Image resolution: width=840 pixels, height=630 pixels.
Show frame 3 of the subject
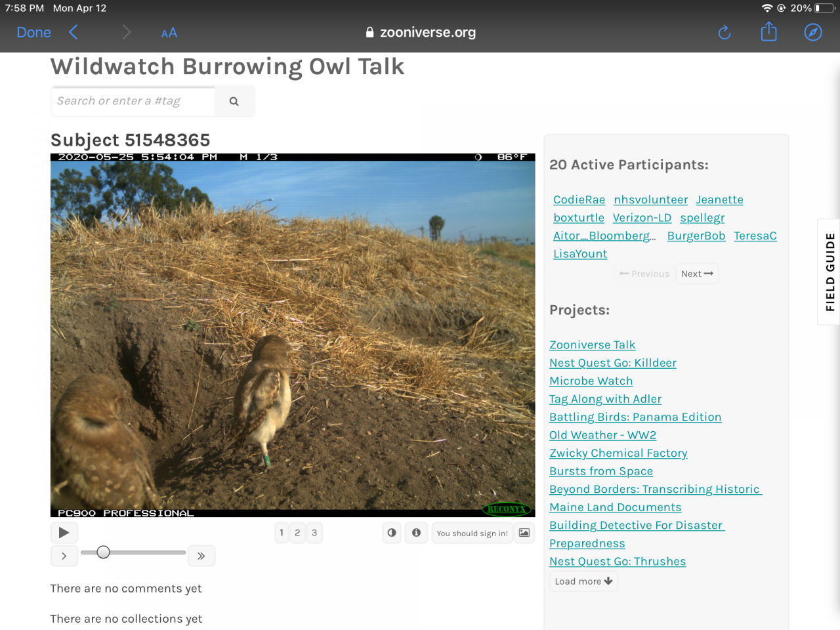tap(314, 533)
